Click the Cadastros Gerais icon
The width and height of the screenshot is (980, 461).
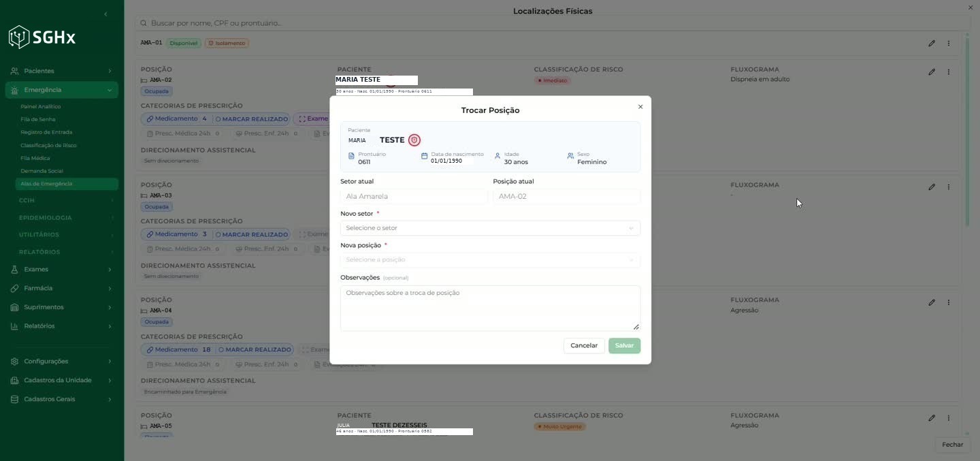click(x=14, y=399)
